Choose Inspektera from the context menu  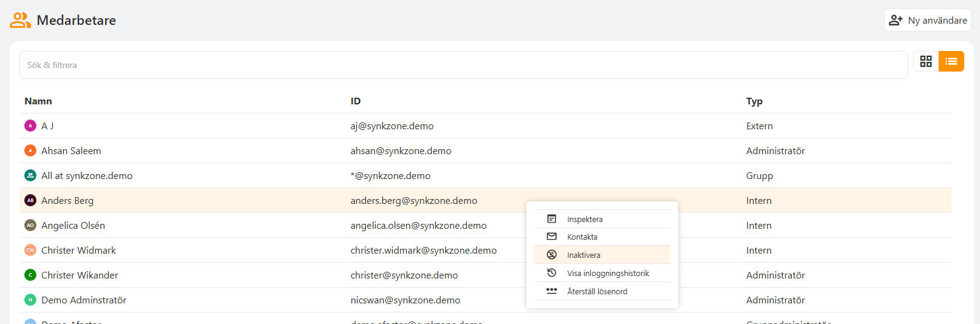click(x=602, y=219)
